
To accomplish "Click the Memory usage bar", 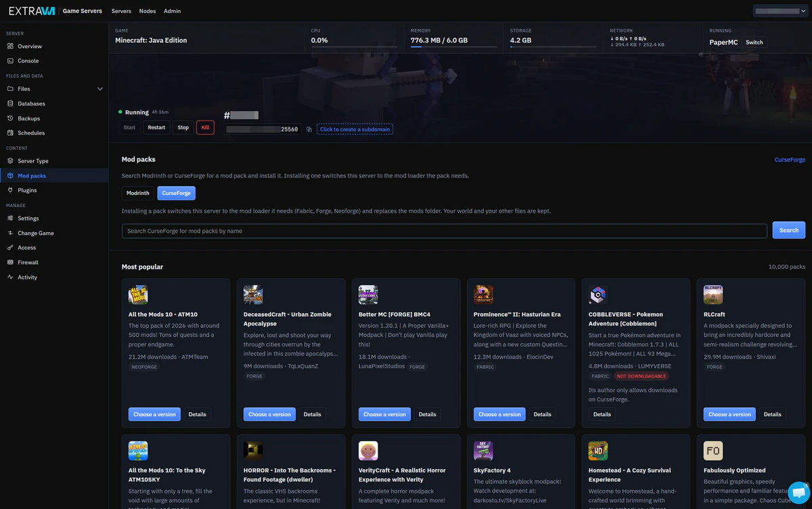I will tap(453, 47).
